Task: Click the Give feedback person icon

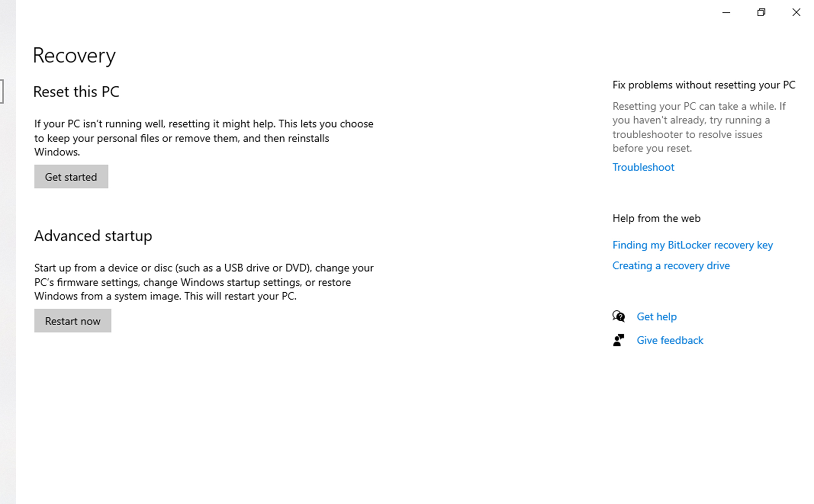Action: tap(618, 340)
